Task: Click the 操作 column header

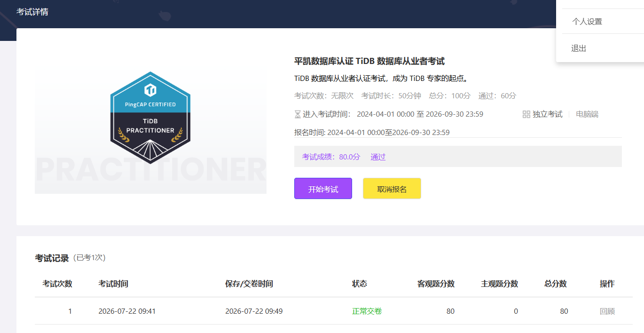Action: [x=607, y=284]
